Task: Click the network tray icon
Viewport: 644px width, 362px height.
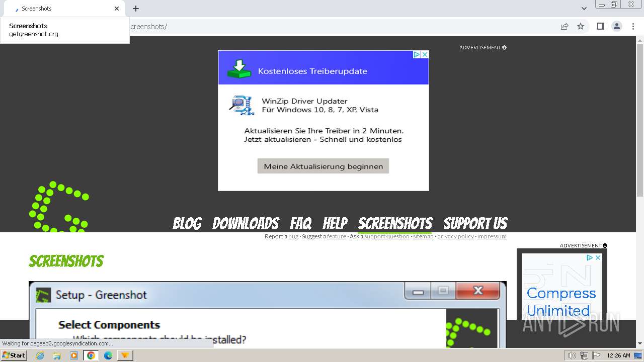Action: (584, 355)
